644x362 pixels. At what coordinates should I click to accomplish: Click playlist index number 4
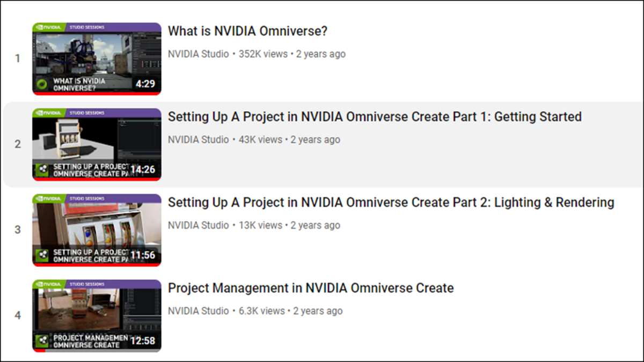[18, 316]
